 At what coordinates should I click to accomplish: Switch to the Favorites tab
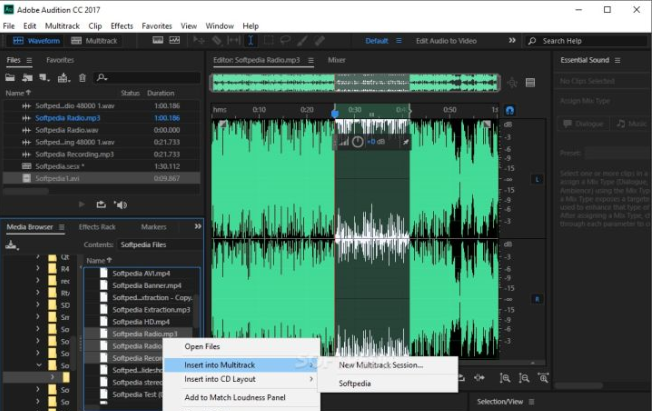[x=60, y=60]
